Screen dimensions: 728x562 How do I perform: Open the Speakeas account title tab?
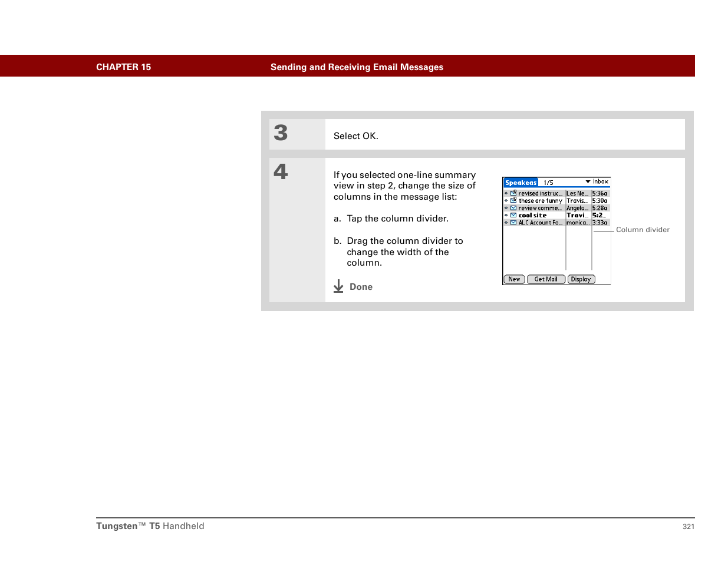tap(521, 183)
